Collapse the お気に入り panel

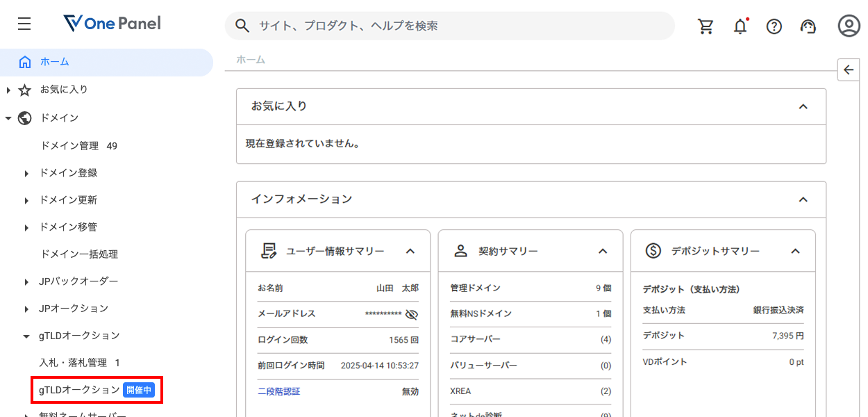point(803,107)
